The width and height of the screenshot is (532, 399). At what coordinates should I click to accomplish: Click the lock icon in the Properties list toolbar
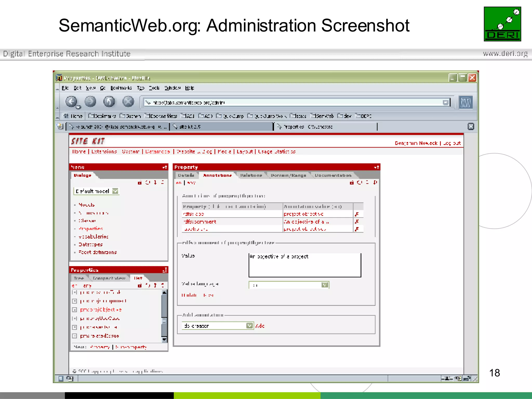click(x=140, y=285)
